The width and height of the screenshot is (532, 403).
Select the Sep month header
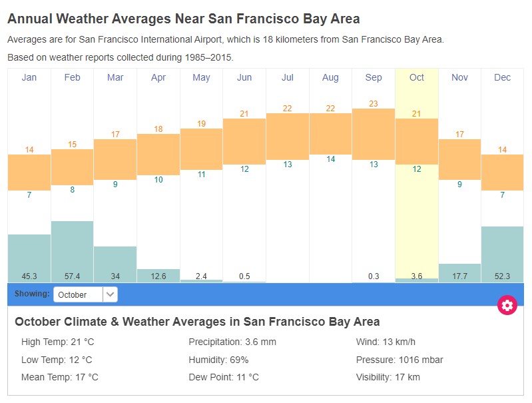coord(374,78)
